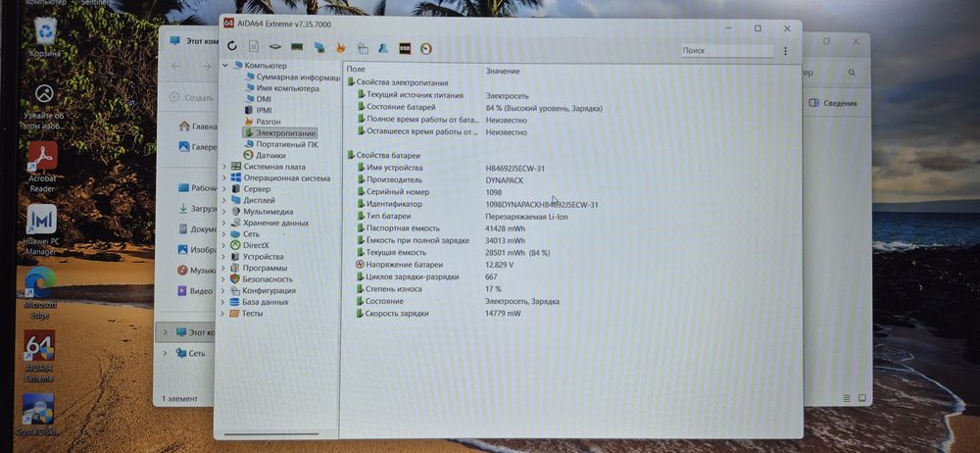Select Конфигурация in the tree

click(263, 290)
